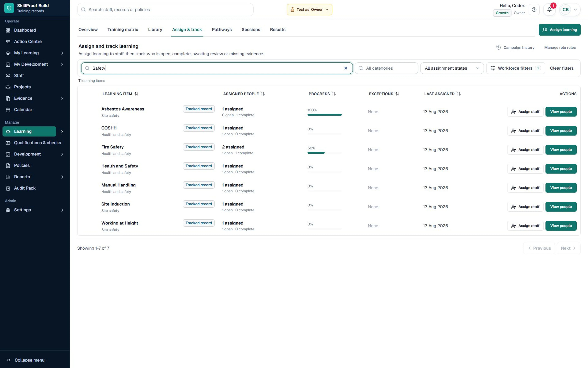The image size is (588, 368).
Task: Sort by Learning Item column arrows
Action: (x=136, y=94)
